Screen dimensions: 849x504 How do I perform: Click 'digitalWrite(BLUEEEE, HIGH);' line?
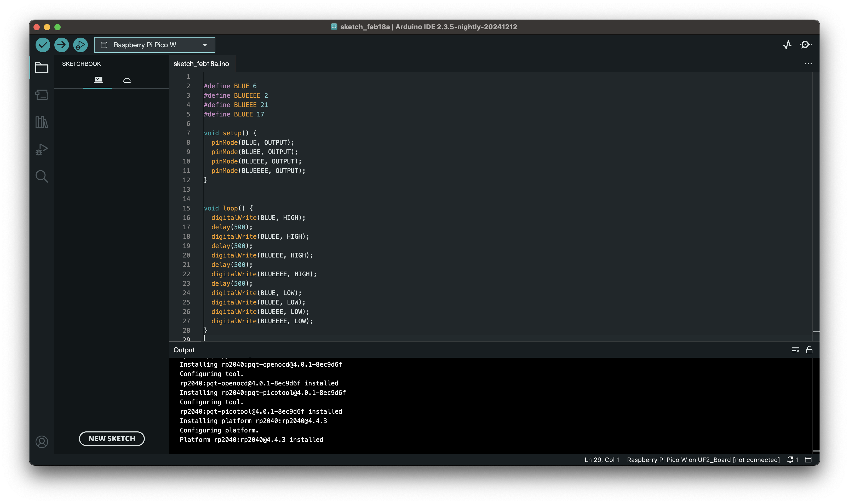pyautogui.click(x=264, y=274)
